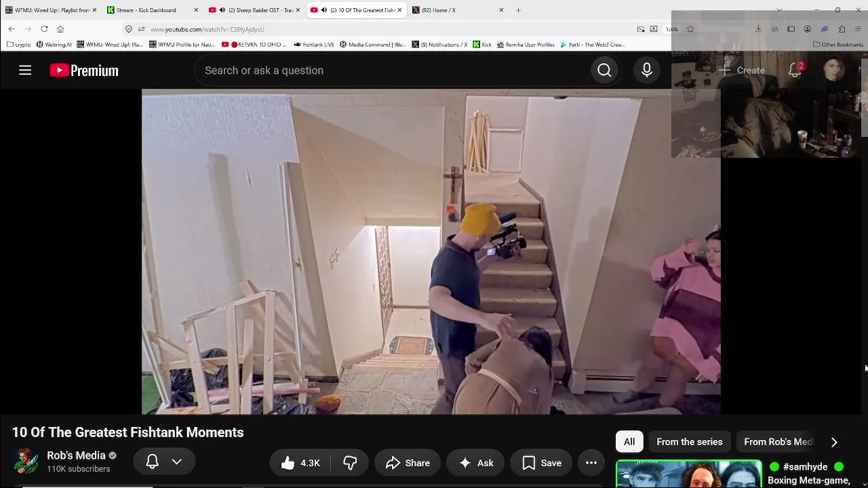Open the Kick bookmark

point(481,45)
